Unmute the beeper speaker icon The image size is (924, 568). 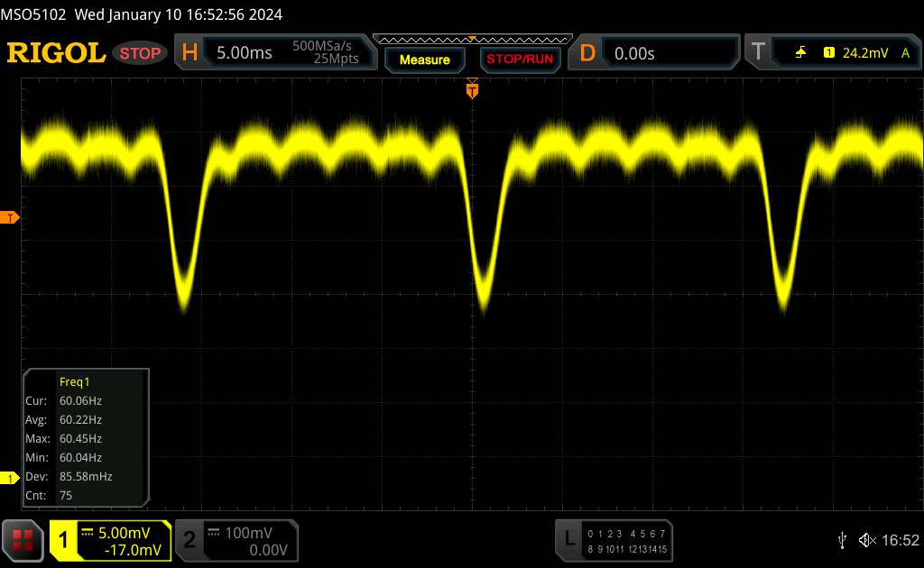tap(866, 539)
